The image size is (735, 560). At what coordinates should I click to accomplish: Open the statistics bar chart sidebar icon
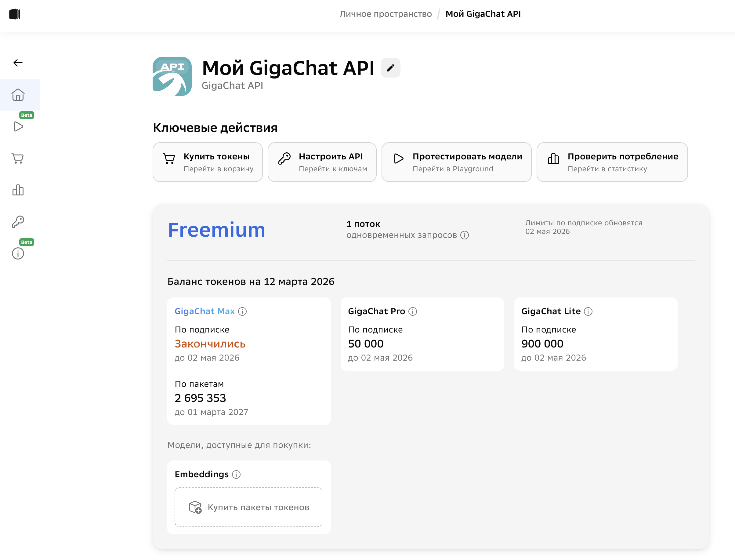[18, 190]
